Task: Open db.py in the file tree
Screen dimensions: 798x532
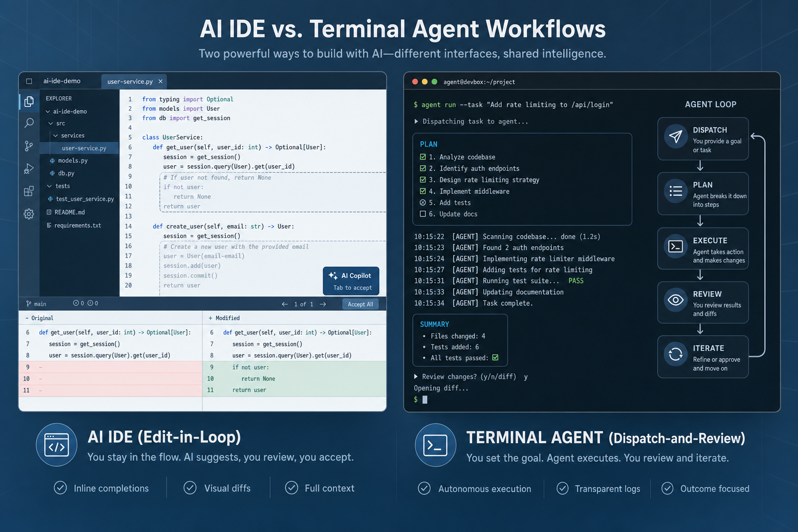Action: tap(66, 173)
